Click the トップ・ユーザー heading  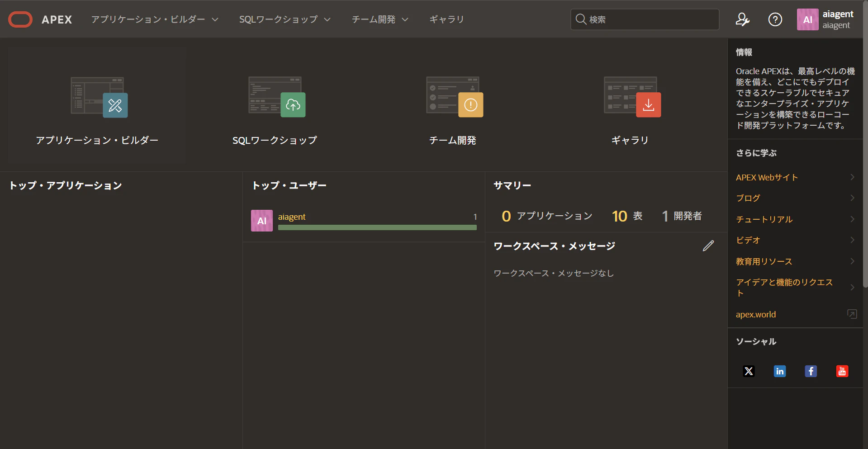click(289, 185)
